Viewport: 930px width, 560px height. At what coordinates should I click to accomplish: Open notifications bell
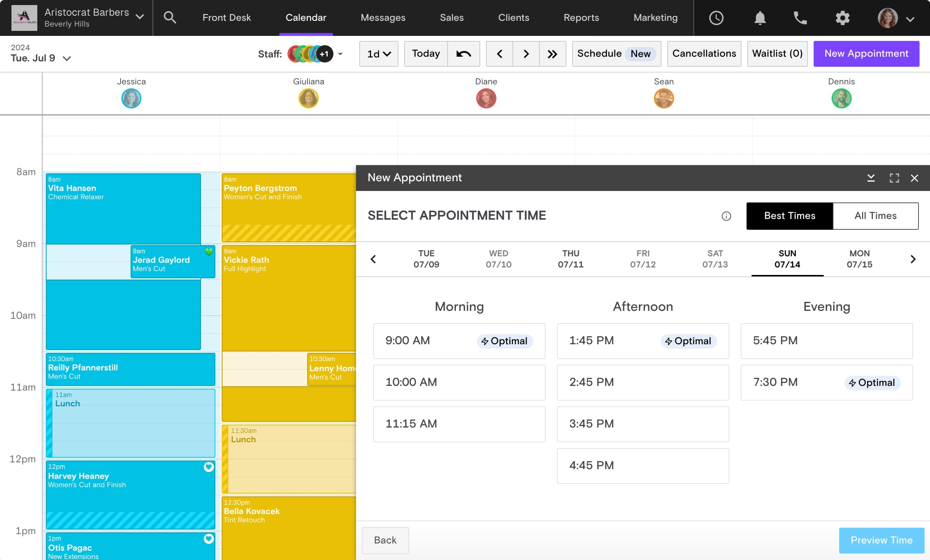point(760,18)
